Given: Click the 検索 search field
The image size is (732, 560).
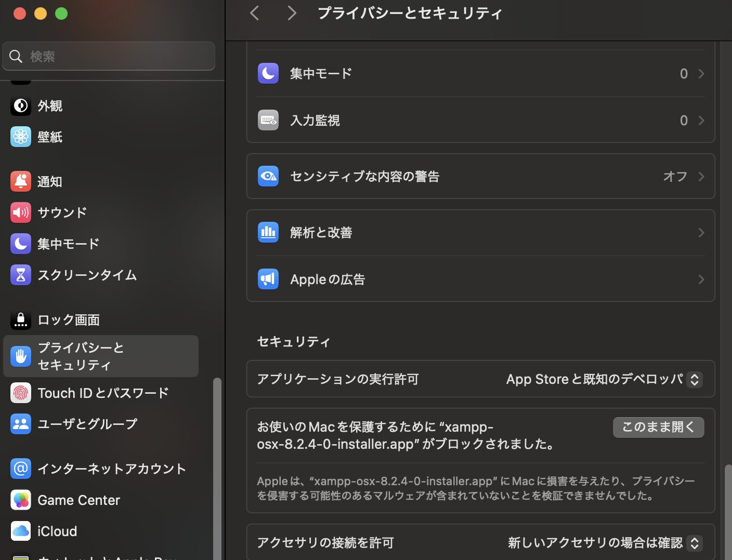Looking at the screenshot, I should pyautogui.click(x=109, y=56).
